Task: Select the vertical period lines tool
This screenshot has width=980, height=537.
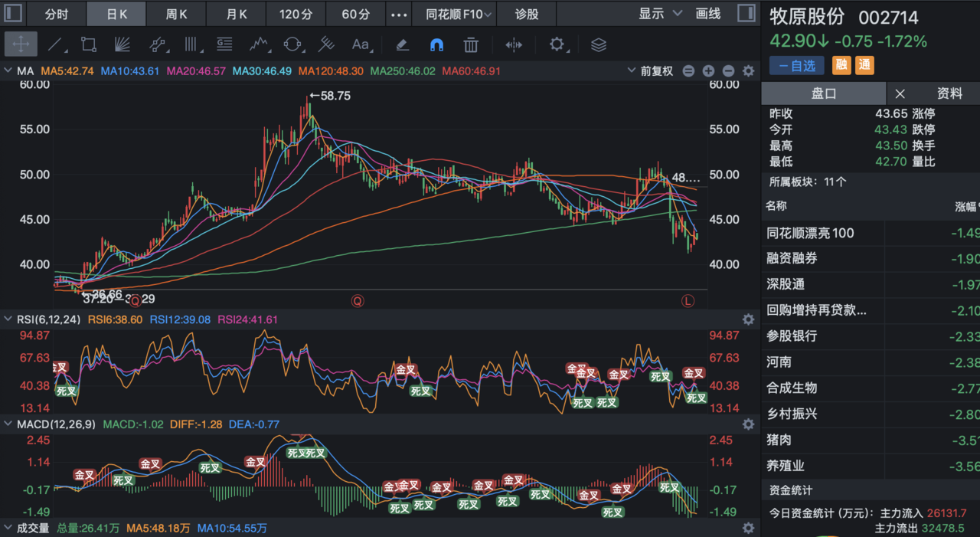Action: [191, 44]
